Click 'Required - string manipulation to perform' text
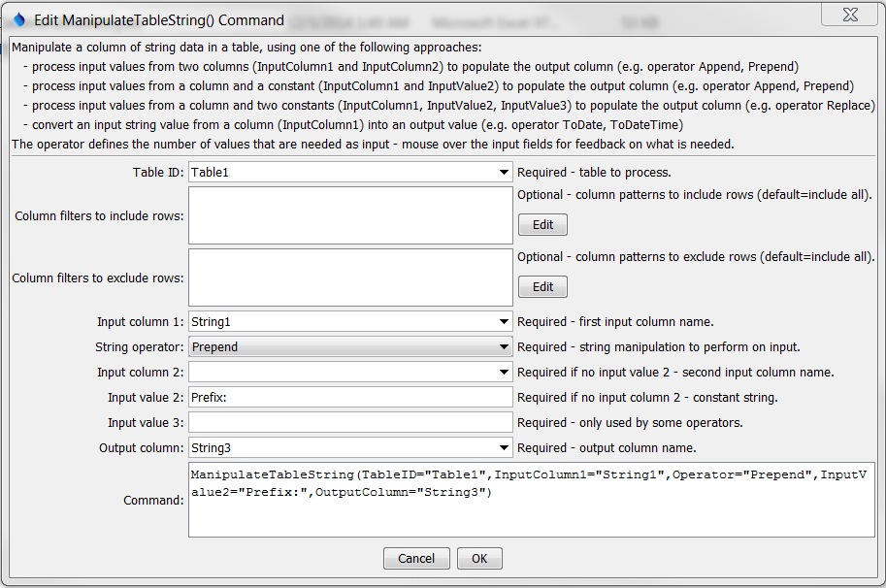The image size is (886, 588). 659,346
